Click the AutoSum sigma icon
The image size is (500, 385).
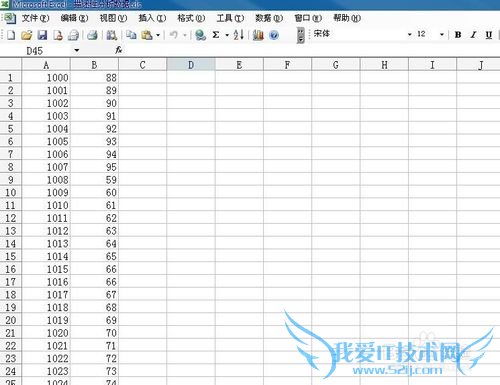click(216, 35)
